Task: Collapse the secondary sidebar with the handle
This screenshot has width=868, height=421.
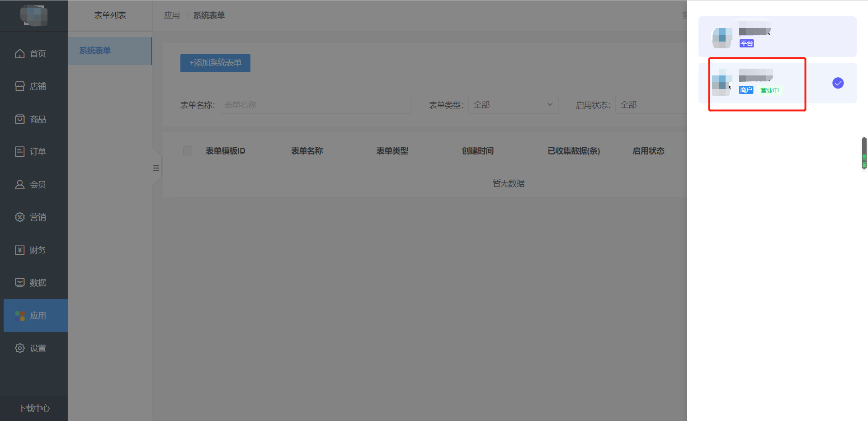Action: 156,168
